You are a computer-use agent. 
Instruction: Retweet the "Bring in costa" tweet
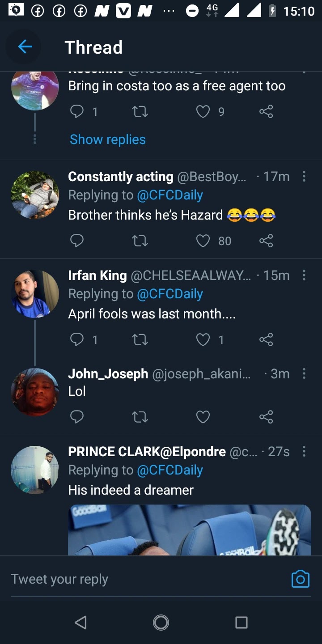[x=140, y=111]
